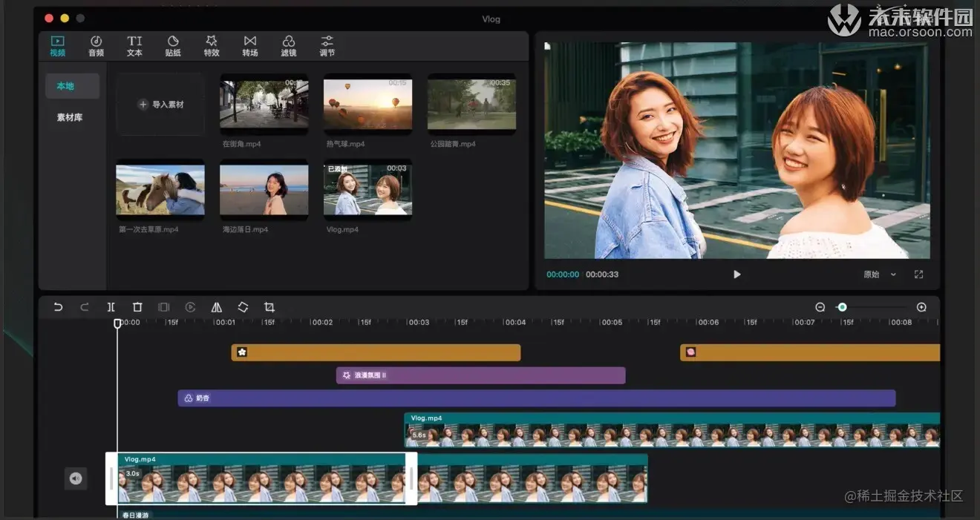Click the star icon on first sticker clip

coord(242,352)
